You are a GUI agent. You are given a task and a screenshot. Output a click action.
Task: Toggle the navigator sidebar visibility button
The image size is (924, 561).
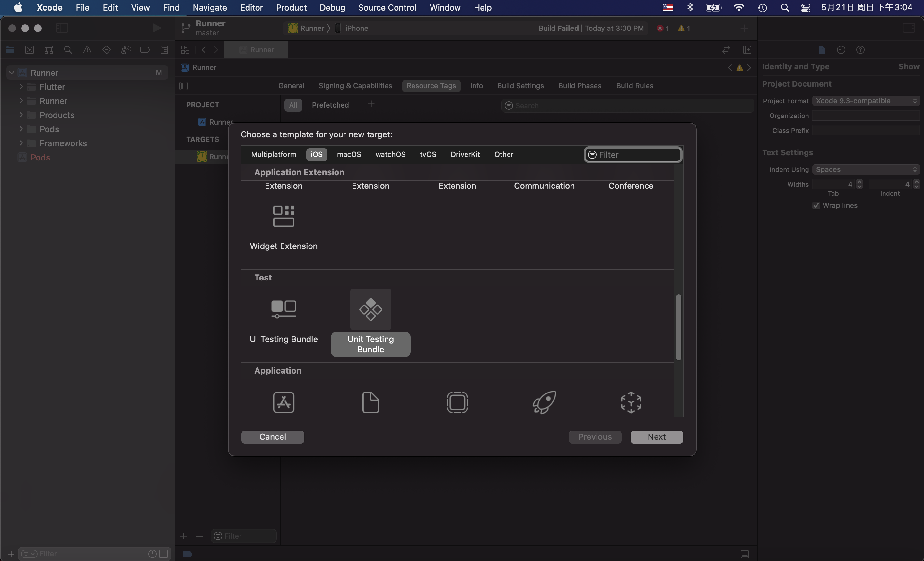[x=62, y=28]
